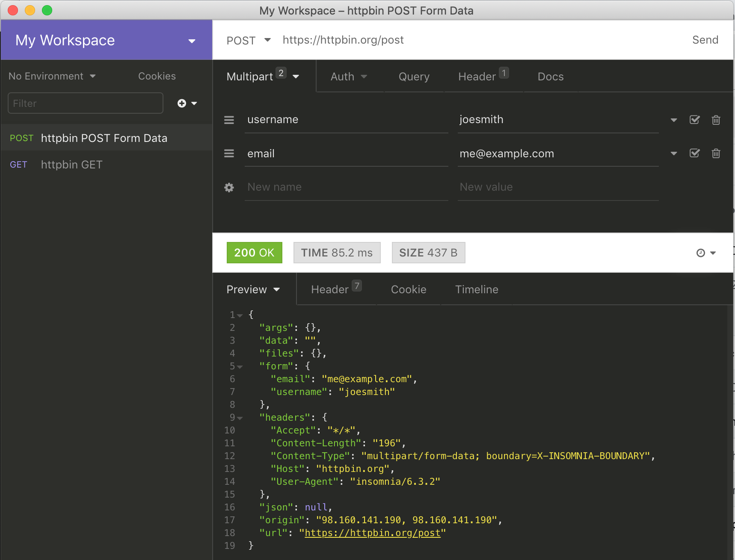The image size is (735, 560).
Task: Select the httpbin GET request
Action: (x=107, y=165)
